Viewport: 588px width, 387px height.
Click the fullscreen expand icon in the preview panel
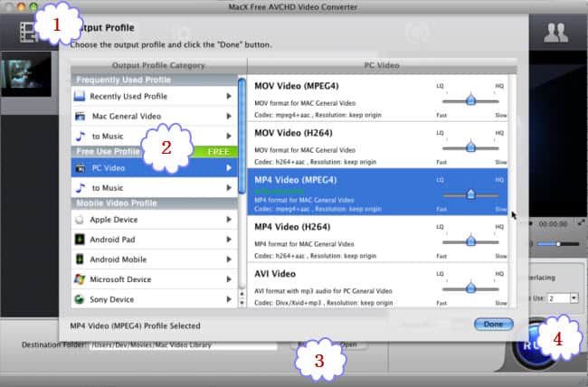582,222
